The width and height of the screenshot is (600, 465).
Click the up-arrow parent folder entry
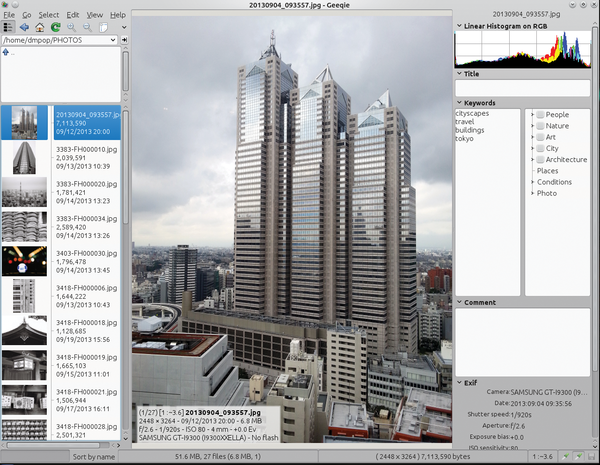coord(7,52)
